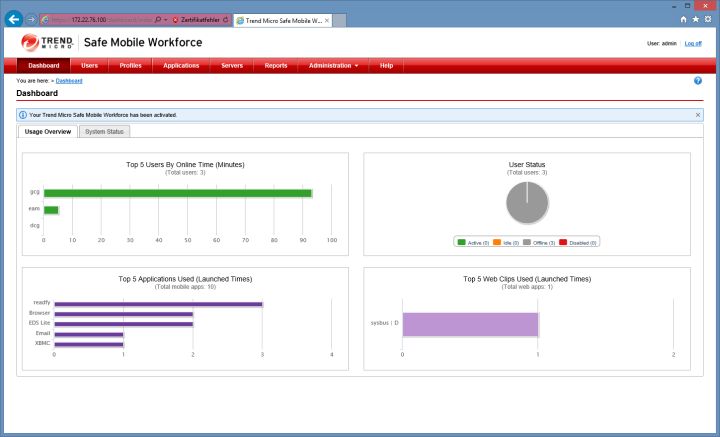Click the Log off link
Viewport: 720px width, 437px height.
pyautogui.click(x=693, y=43)
